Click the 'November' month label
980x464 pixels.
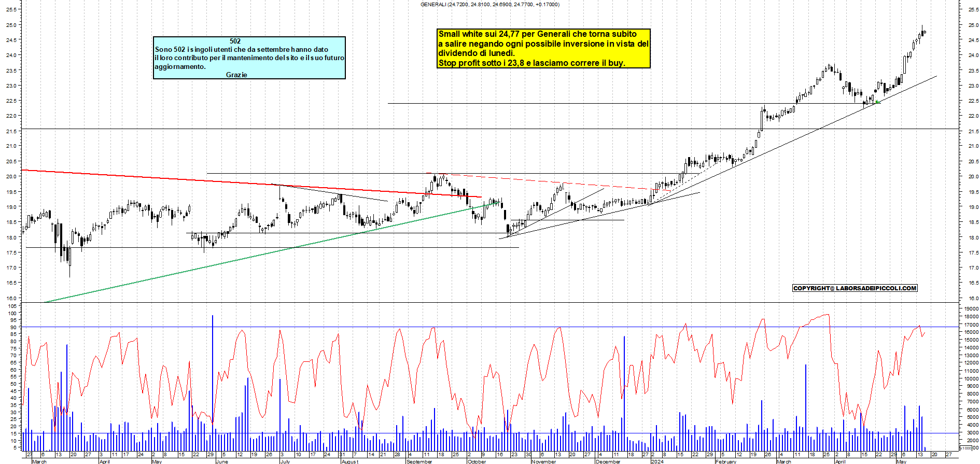pos(544,461)
